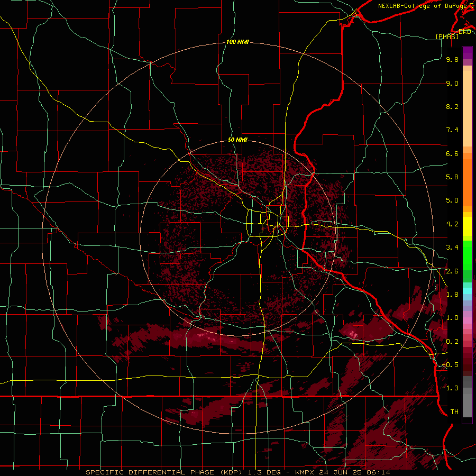The image size is (476, 476).
Task: Click the [PHAS] legend heading
Action: (x=447, y=36)
